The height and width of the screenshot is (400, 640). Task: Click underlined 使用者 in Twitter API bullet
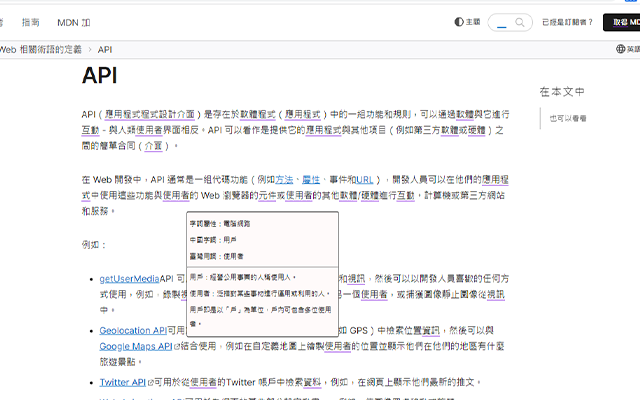tap(204, 382)
